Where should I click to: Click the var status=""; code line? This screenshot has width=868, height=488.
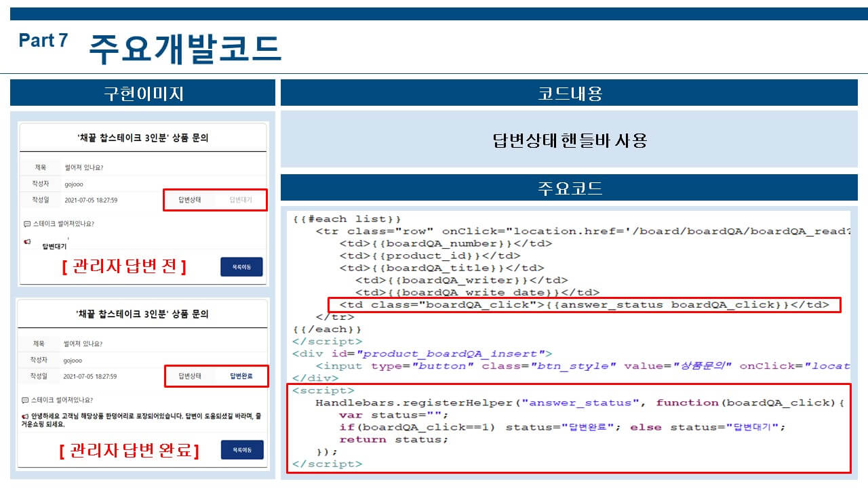pos(394,415)
